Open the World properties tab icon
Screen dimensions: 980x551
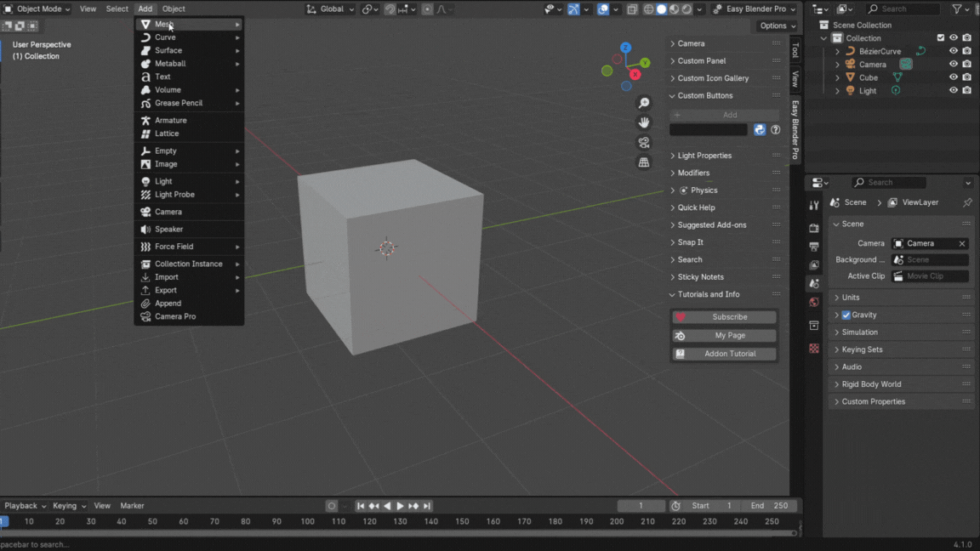pyautogui.click(x=814, y=303)
